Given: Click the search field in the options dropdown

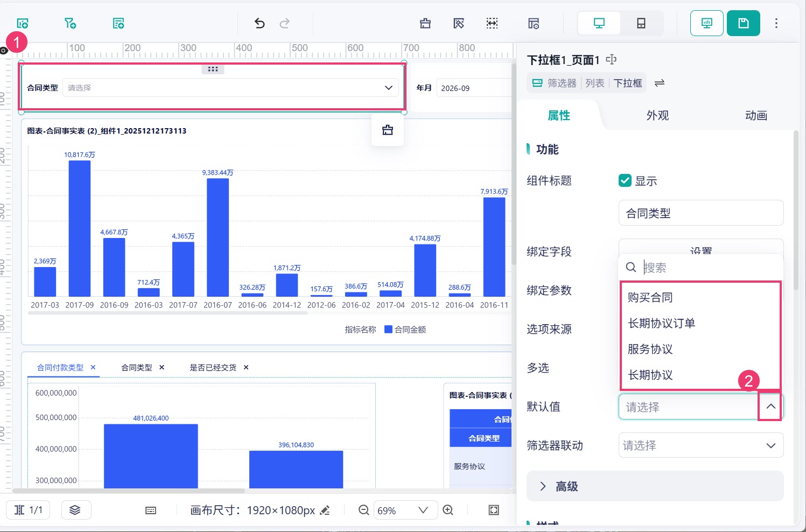Looking at the screenshot, I should tap(700, 267).
